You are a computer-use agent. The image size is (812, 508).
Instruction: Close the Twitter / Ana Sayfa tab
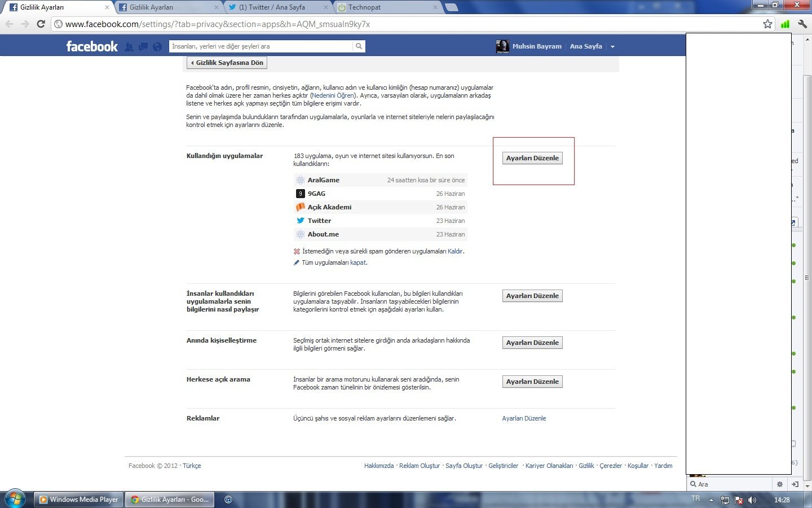coord(325,7)
